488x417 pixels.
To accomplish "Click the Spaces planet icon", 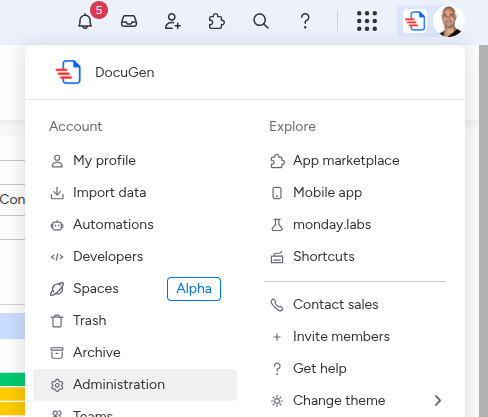I will click(x=57, y=289).
